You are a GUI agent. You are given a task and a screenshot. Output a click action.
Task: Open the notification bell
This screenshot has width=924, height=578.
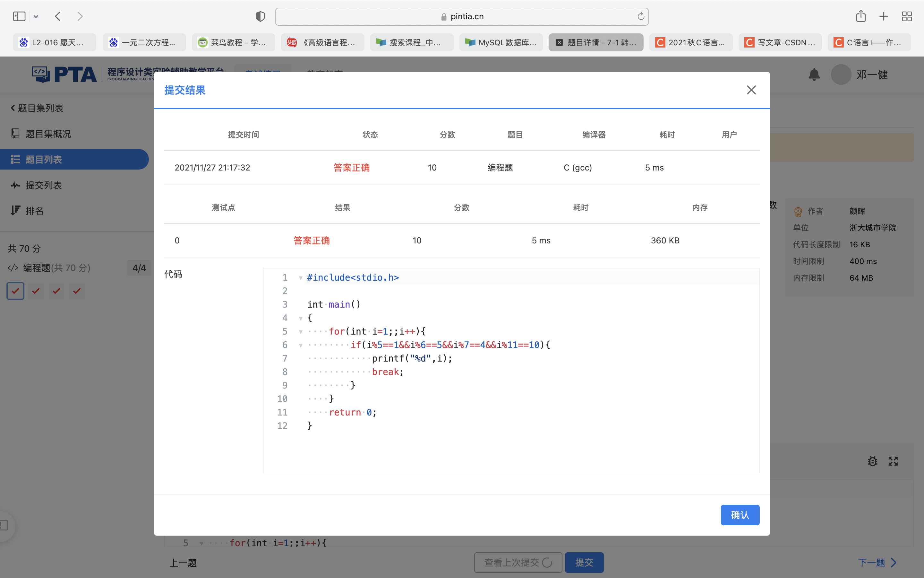(x=814, y=74)
